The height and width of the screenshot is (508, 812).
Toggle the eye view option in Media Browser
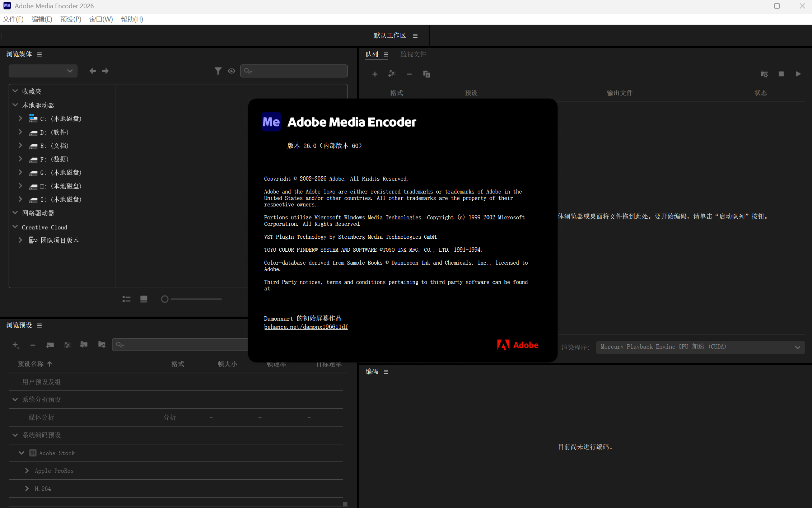(232, 71)
